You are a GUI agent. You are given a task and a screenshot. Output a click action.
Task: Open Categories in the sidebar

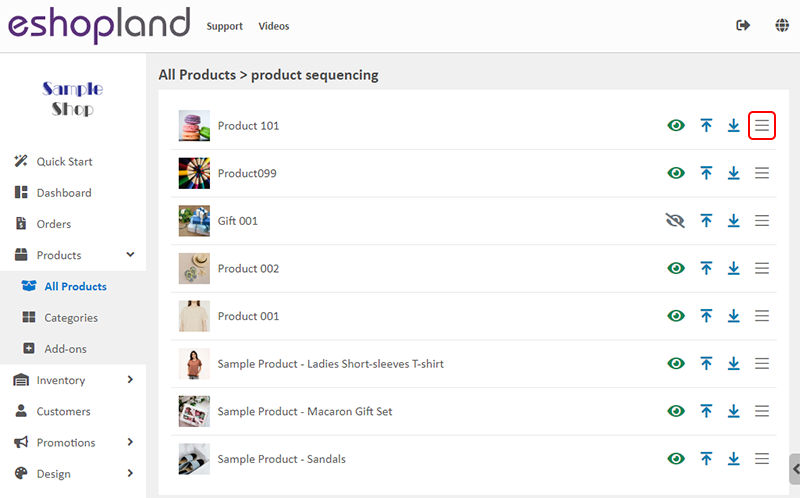73,317
